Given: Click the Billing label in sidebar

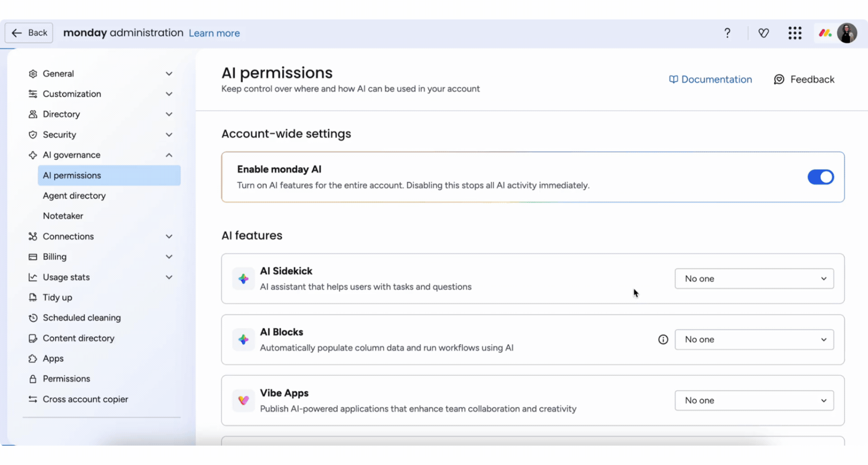Looking at the screenshot, I should point(55,257).
